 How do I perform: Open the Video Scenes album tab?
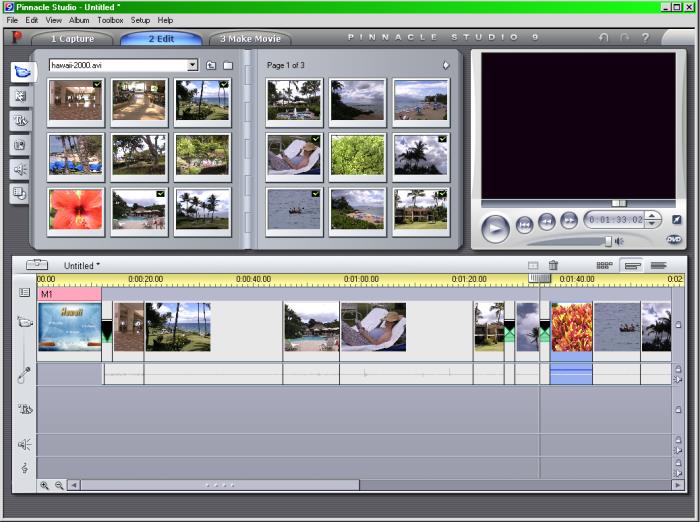click(21, 71)
